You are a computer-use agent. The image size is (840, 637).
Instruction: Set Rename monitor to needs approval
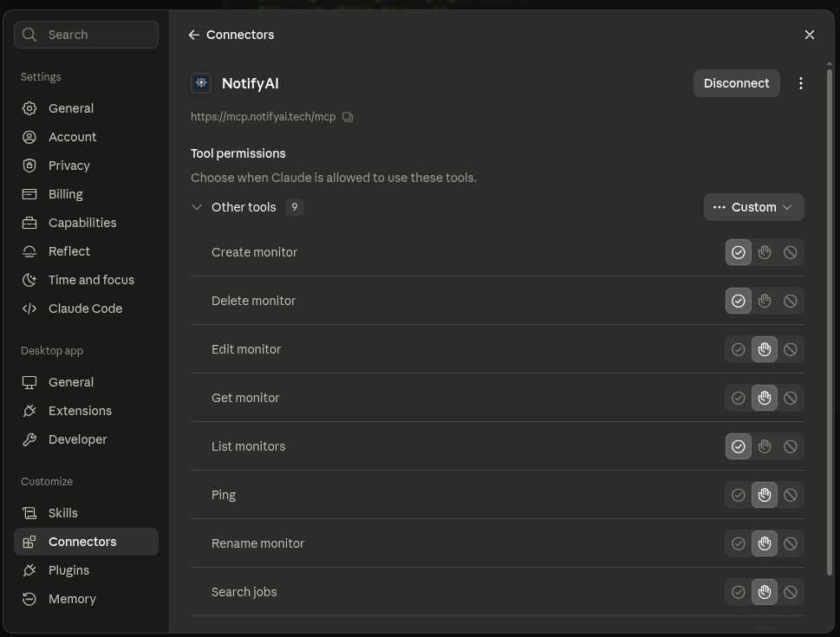(765, 543)
